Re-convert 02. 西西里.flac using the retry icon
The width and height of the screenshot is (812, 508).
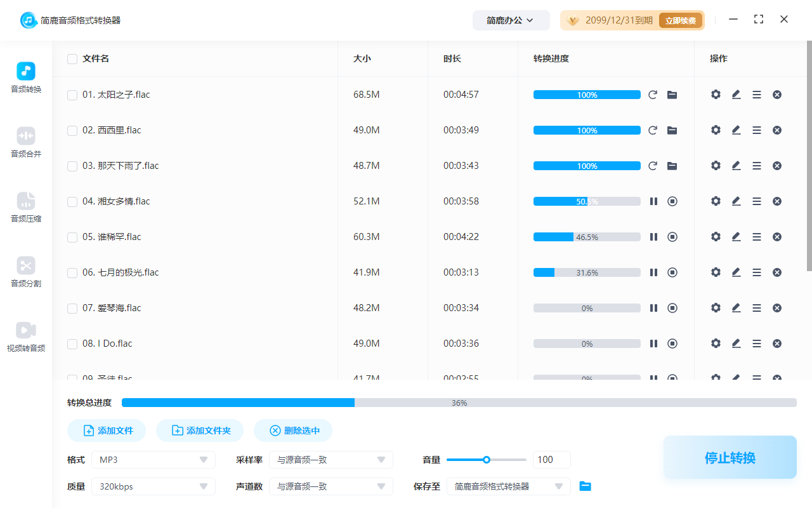pyautogui.click(x=653, y=130)
